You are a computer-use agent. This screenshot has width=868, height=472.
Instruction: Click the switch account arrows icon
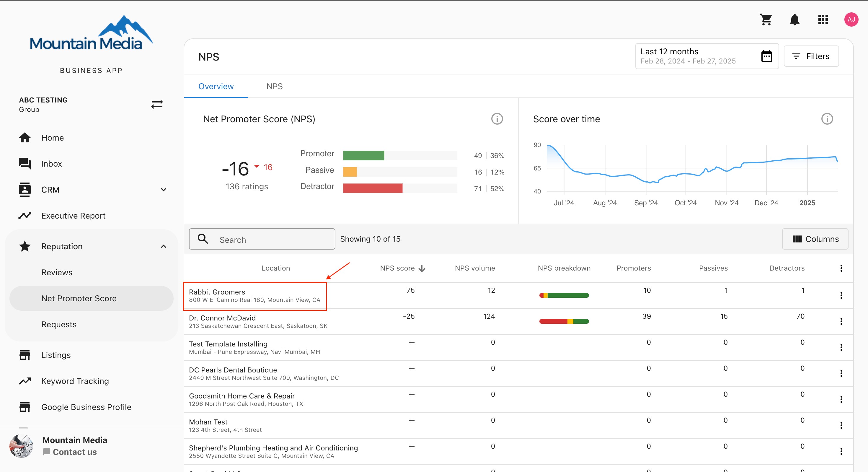[x=157, y=104]
